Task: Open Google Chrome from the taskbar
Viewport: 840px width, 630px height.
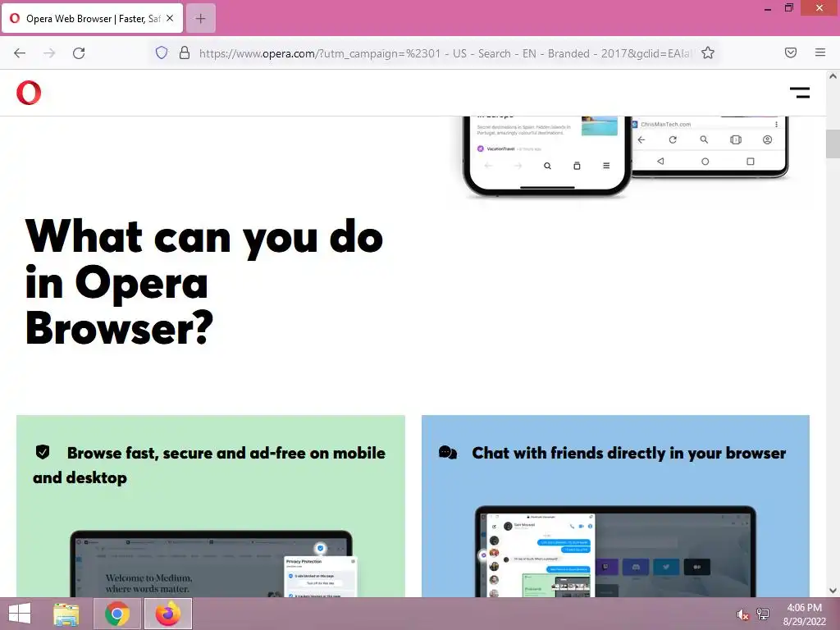Action: point(117,614)
